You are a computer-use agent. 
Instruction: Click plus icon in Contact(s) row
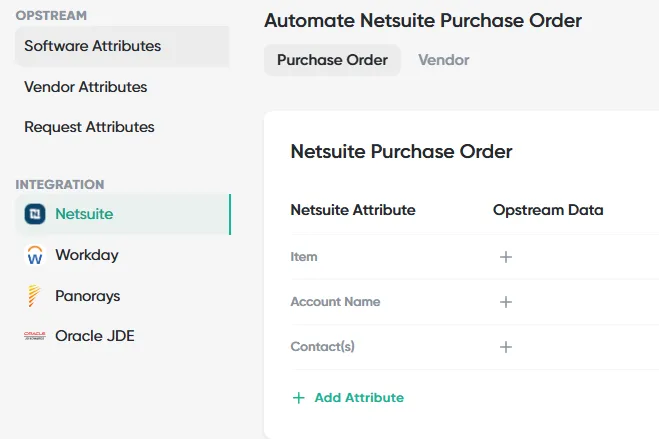pos(506,347)
